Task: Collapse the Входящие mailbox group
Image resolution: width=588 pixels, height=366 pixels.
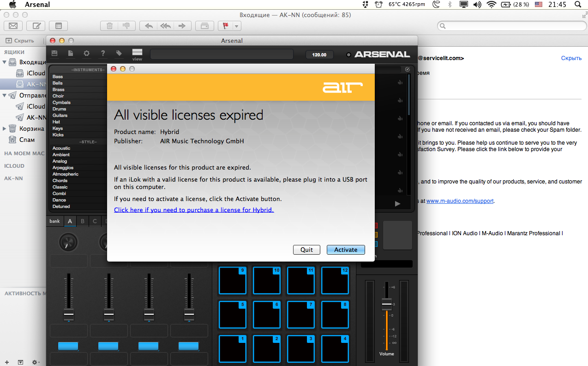Action: [5, 62]
